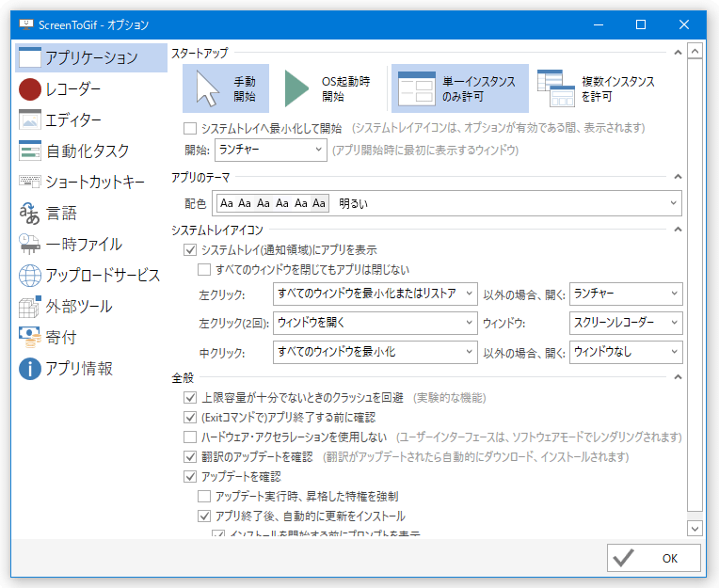Check すべてのウィンドウを閉じてもアプリは閉じない
This screenshot has height=588, width=719.
click(204, 269)
